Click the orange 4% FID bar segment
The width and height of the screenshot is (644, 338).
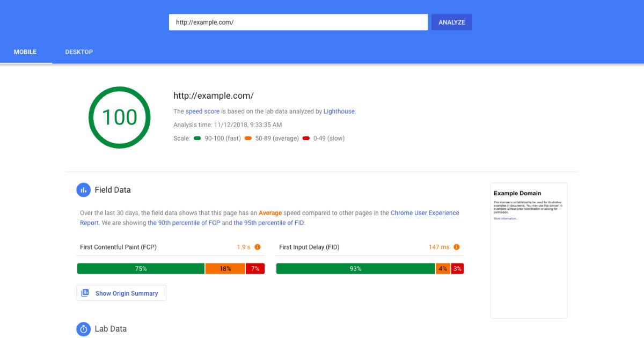[443, 269]
